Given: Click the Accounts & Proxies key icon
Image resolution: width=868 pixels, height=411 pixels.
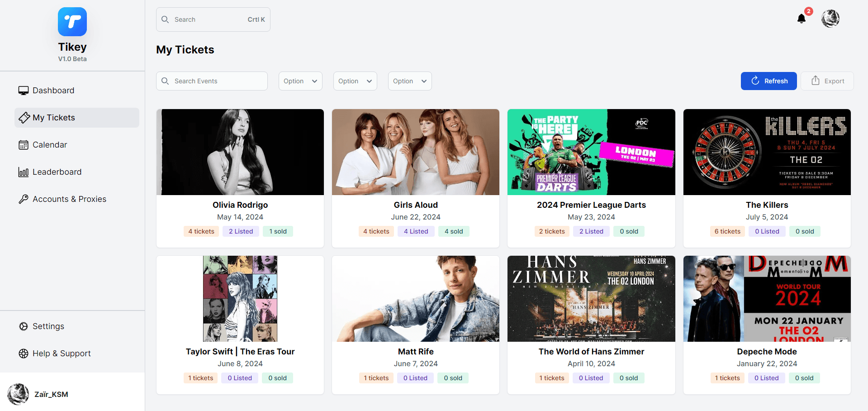Looking at the screenshot, I should (24, 199).
